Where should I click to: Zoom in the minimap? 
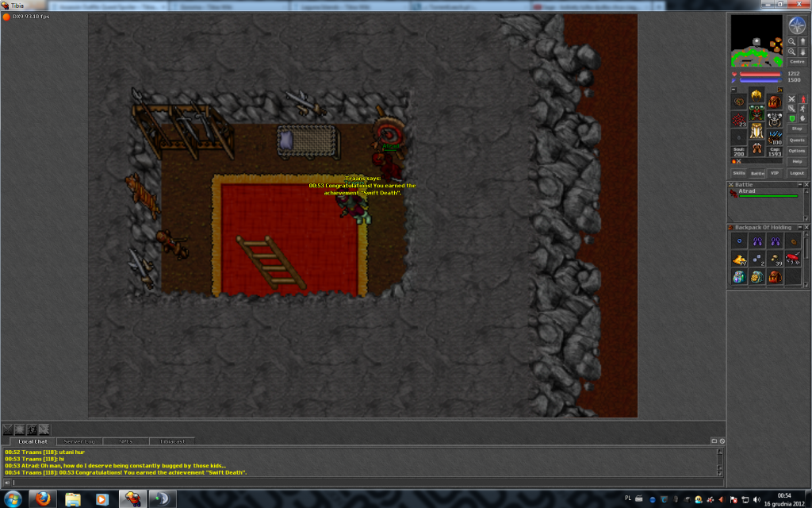pyautogui.click(x=791, y=52)
